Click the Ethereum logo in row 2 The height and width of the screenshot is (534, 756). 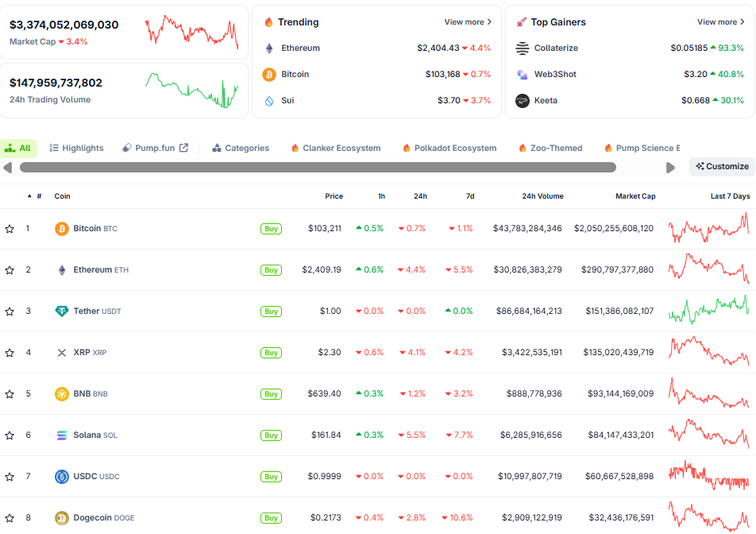(x=61, y=270)
